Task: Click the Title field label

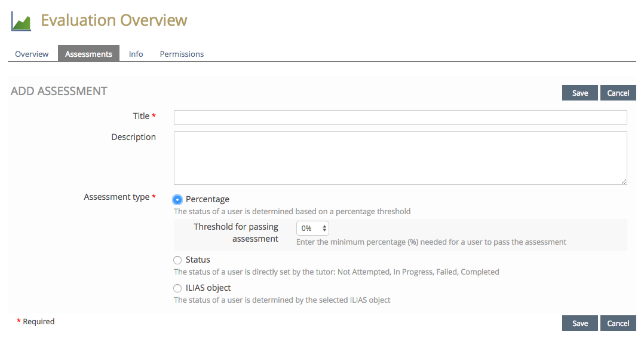Action: coord(142,116)
